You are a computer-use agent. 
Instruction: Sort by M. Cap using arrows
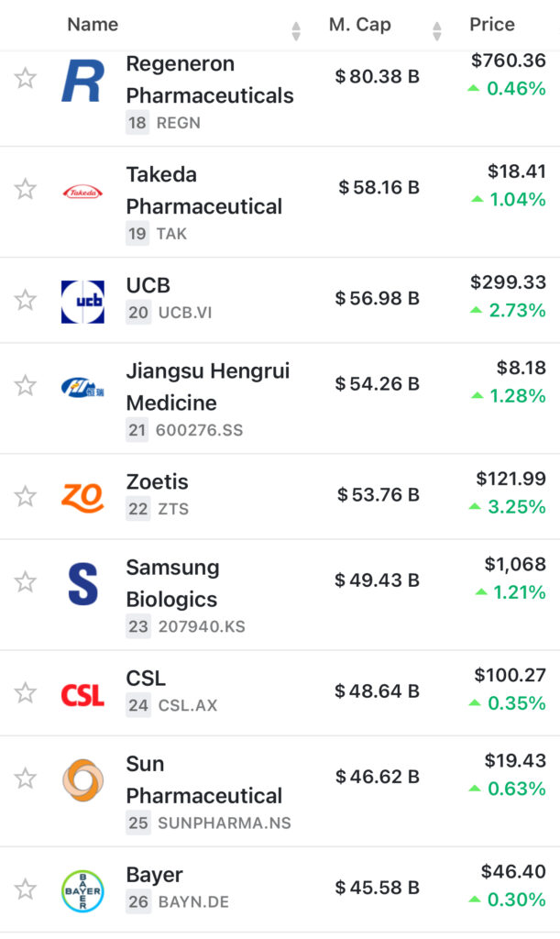(x=437, y=30)
